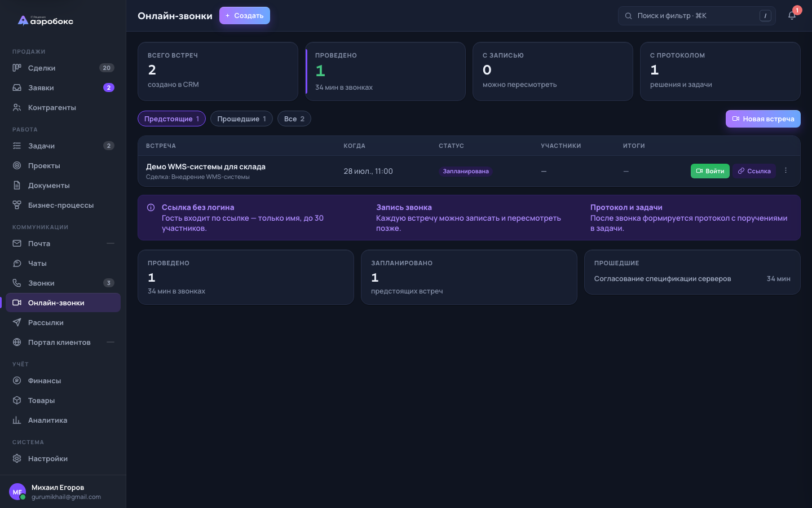812x508 pixels.
Task: Click the Создать button in header
Action: pyautogui.click(x=245, y=16)
